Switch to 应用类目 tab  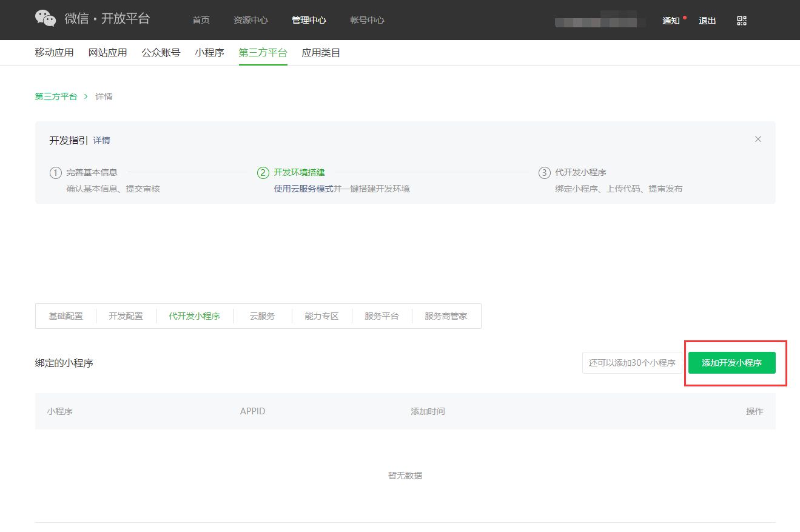[x=321, y=53]
